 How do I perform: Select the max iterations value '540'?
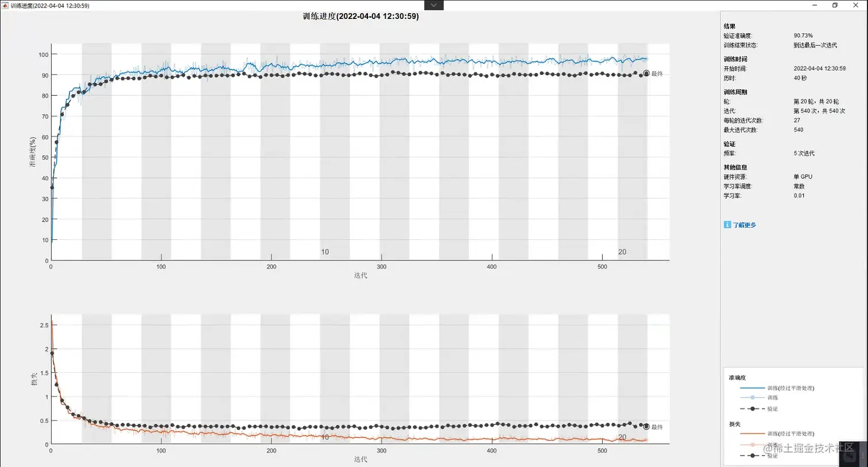click(x=799, y=130)
